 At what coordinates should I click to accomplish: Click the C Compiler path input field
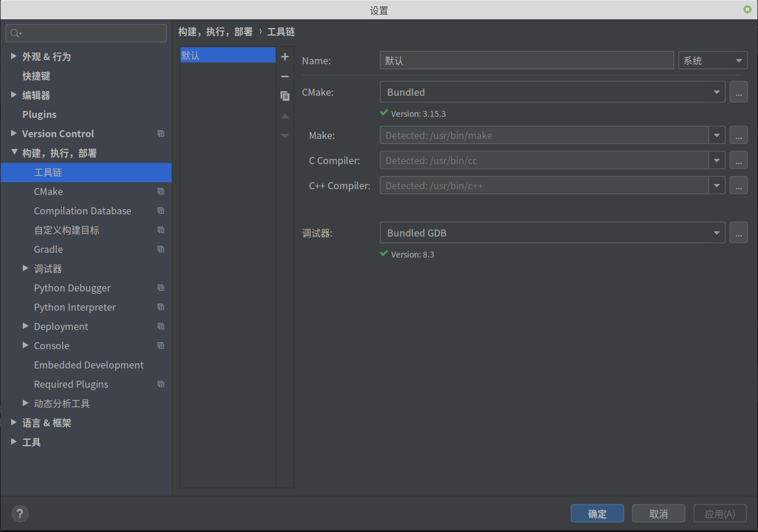click(x=544, y=161)
